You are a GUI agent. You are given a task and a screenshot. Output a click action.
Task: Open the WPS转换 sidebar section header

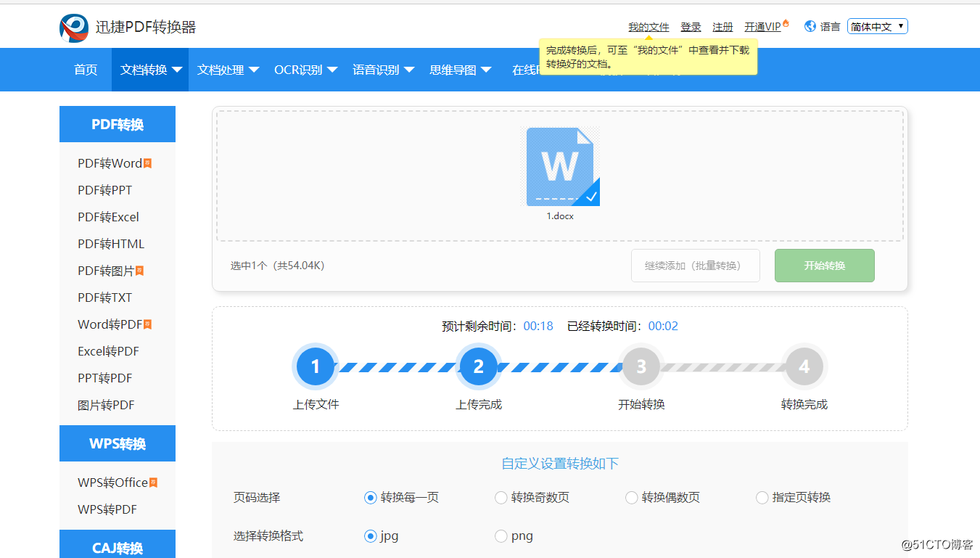[118, 443]
